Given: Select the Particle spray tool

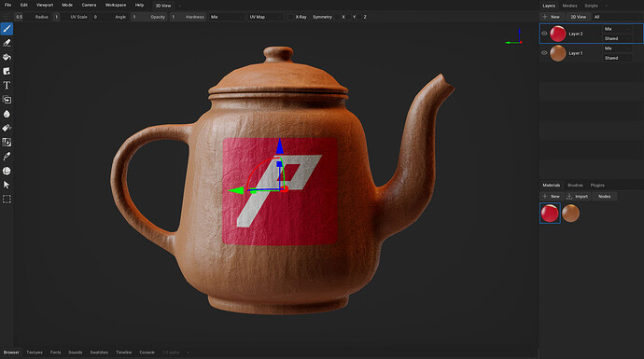Looking at the screenshot, I should click(x=7, y=128).
